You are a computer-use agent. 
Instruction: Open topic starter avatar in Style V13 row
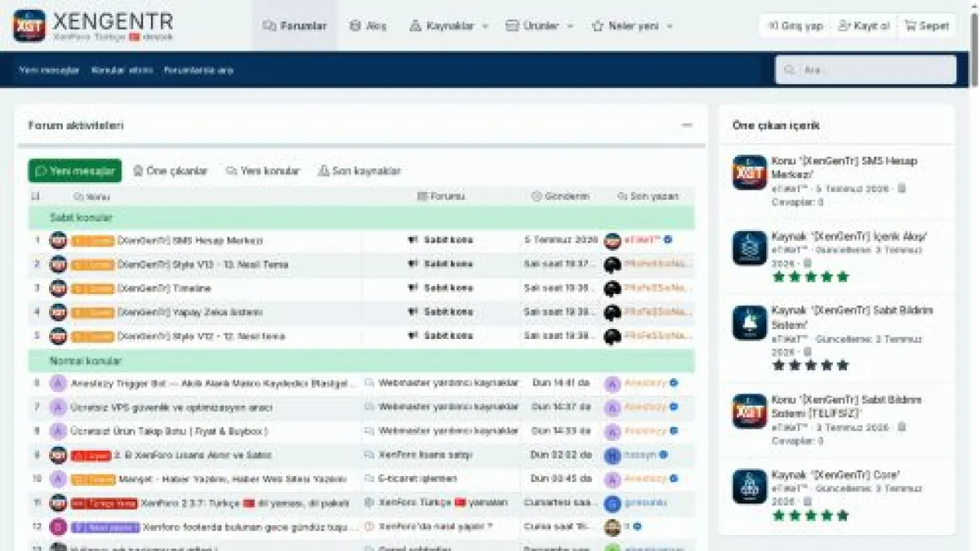point(58,264)
